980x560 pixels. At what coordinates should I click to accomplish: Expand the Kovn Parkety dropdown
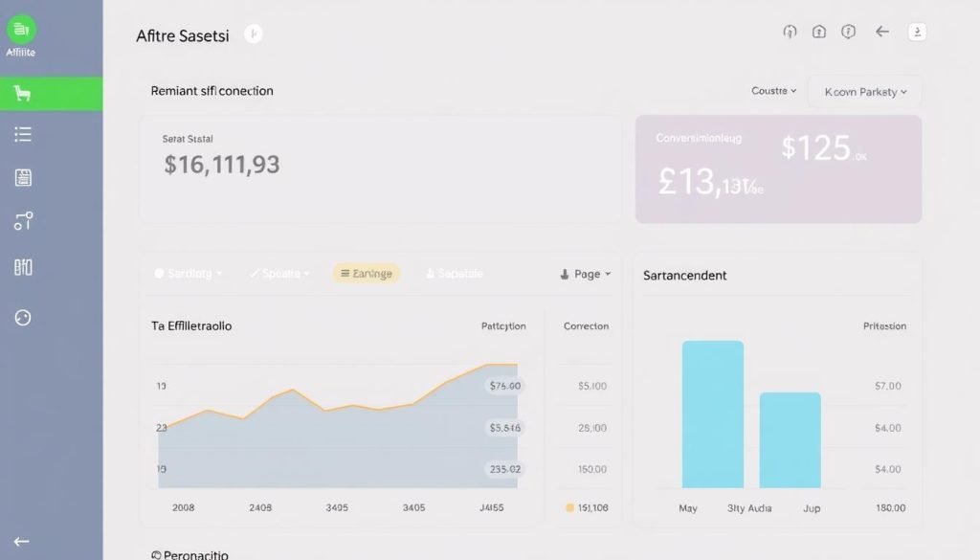click(863, 91)
